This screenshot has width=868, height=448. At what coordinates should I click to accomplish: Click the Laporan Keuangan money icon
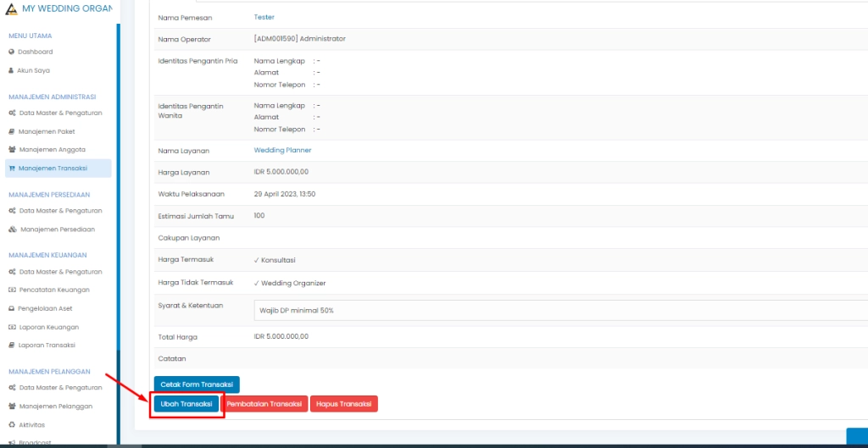[x=12, y=327]
